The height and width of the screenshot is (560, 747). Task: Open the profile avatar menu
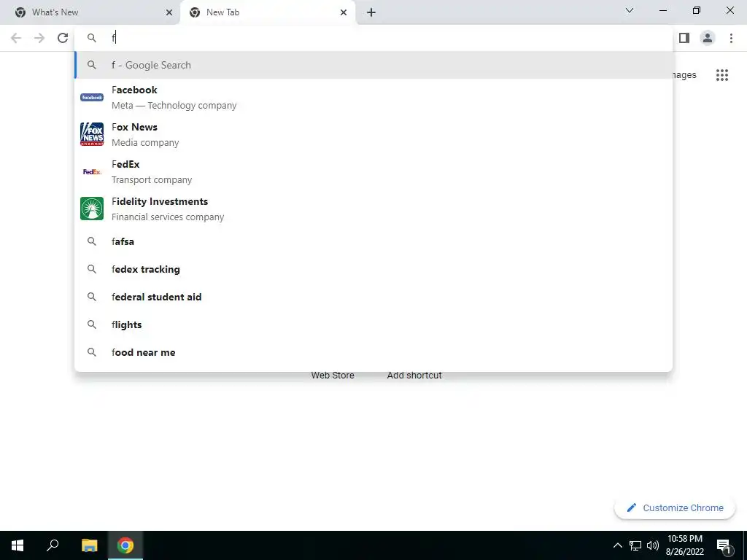tap(708, 38)
